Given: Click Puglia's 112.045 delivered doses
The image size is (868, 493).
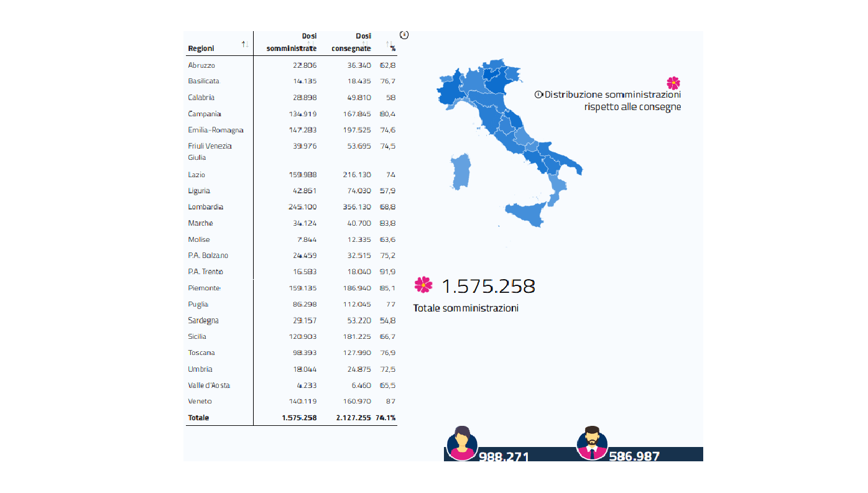Looking at the screenshot, I should pyautogui.click(x=357, y=304).
